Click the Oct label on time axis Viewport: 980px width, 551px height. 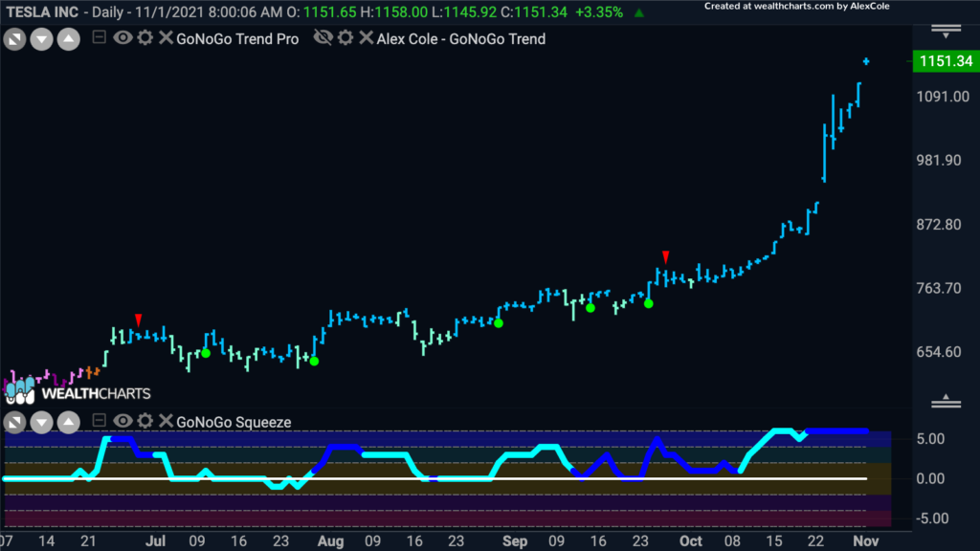(691, 541)
